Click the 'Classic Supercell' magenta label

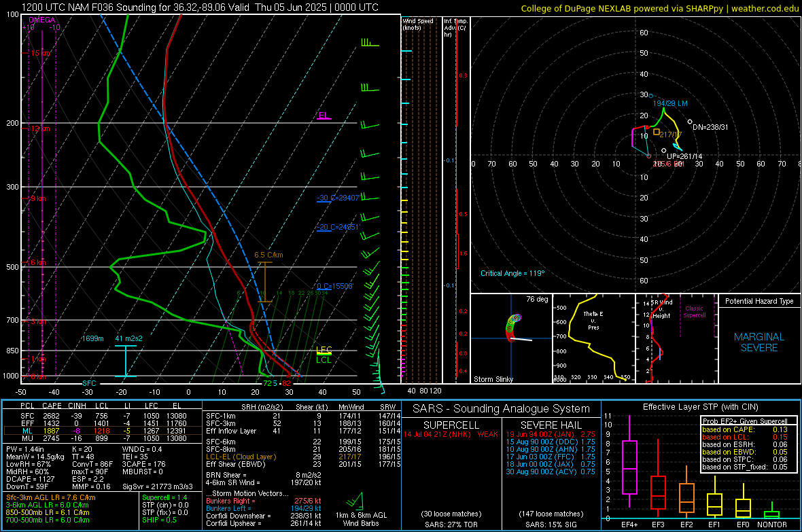pos(695,312)
